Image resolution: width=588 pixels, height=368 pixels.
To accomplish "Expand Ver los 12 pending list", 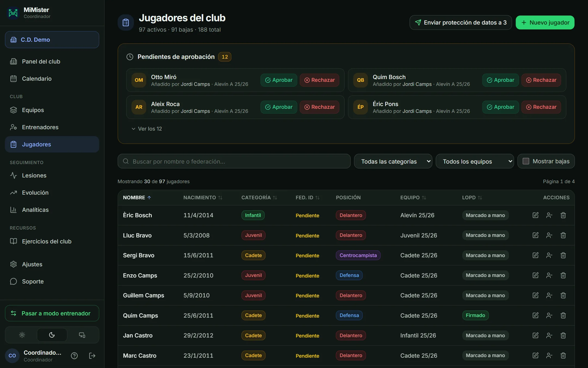I will [x=147, y=129].
